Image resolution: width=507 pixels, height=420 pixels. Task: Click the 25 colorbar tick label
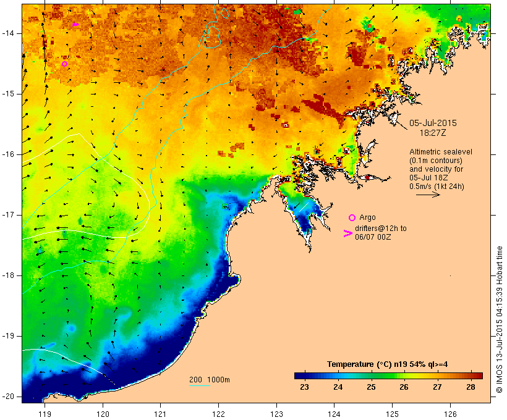coord(371,387)
